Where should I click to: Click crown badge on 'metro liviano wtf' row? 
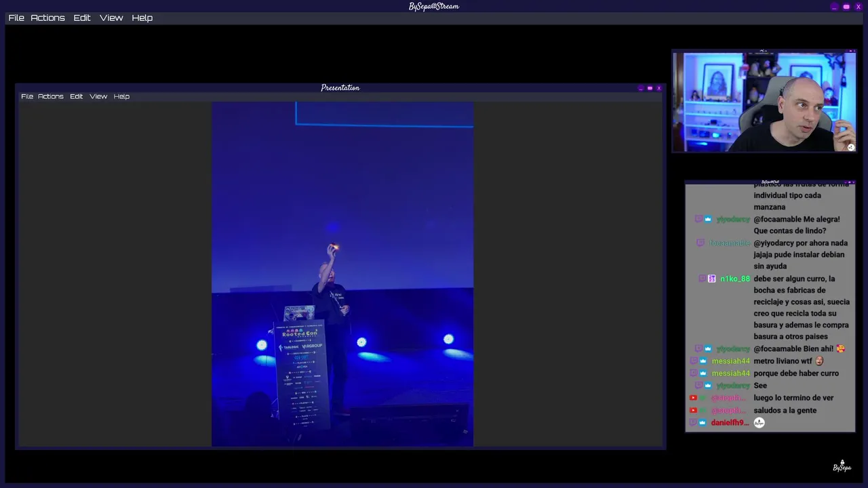click(703, 361)
